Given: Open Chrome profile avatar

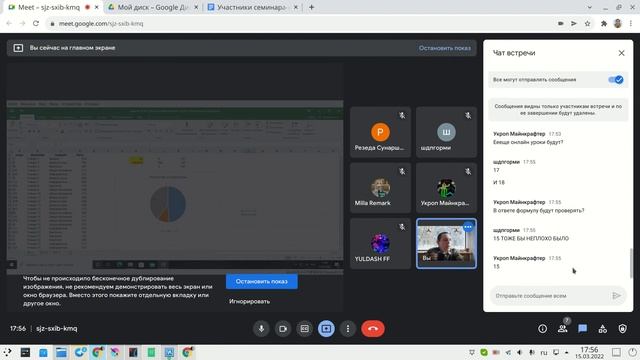Looking at the screenshot, I should [x=618, y=23].
